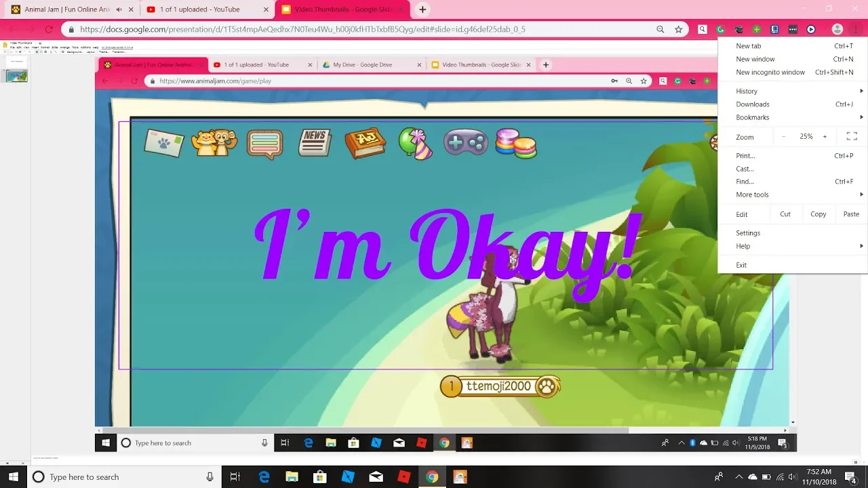Click the green plus extension icon
Image resolution: width=868 pixels, height=488 pixels.
click(756, 29)
